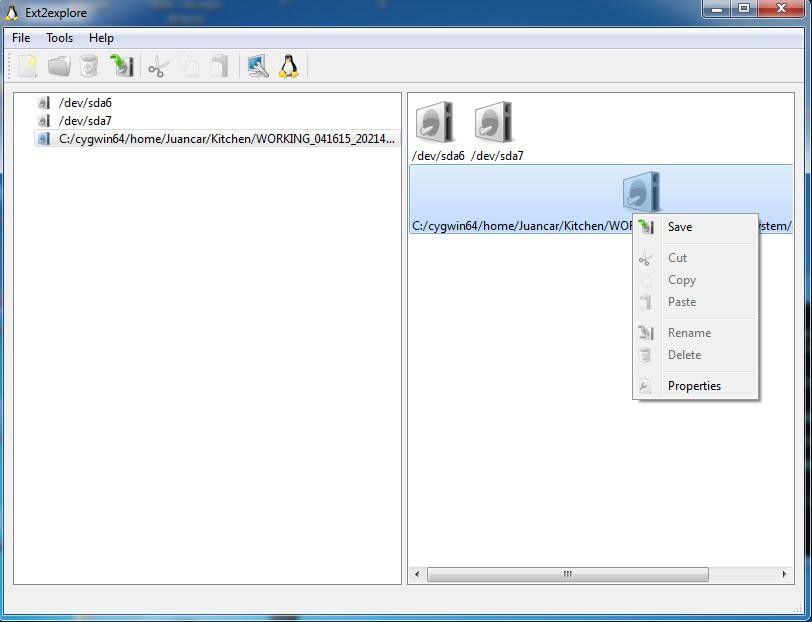Click the Copy toolbar icon
The width and height of the screenshot is (812, 622).
coord(191,67)
